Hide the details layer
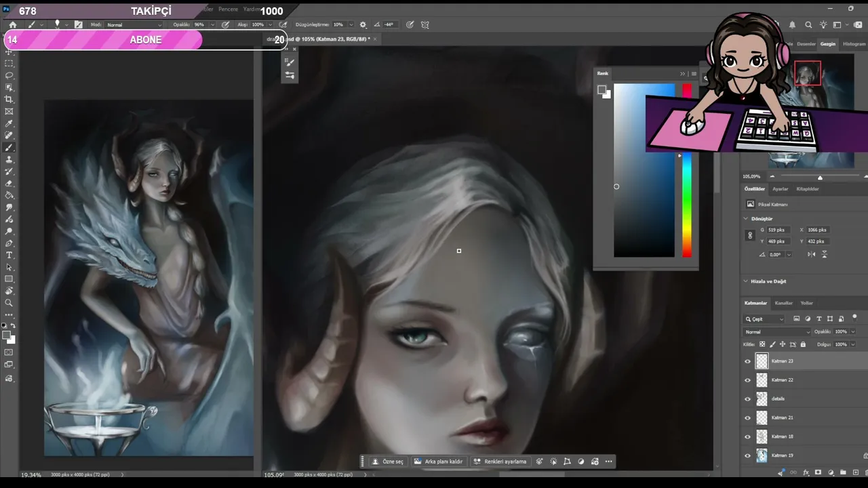The width and height of the screenshot is (868, 488). [x=748, y=399]
